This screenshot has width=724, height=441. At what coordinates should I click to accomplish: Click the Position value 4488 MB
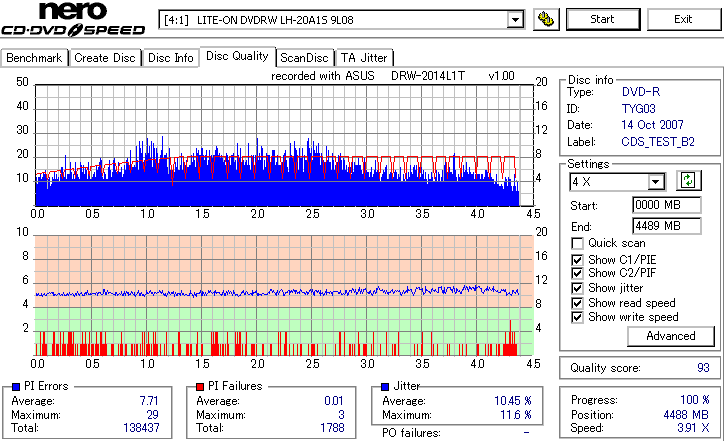pos(686,415)
